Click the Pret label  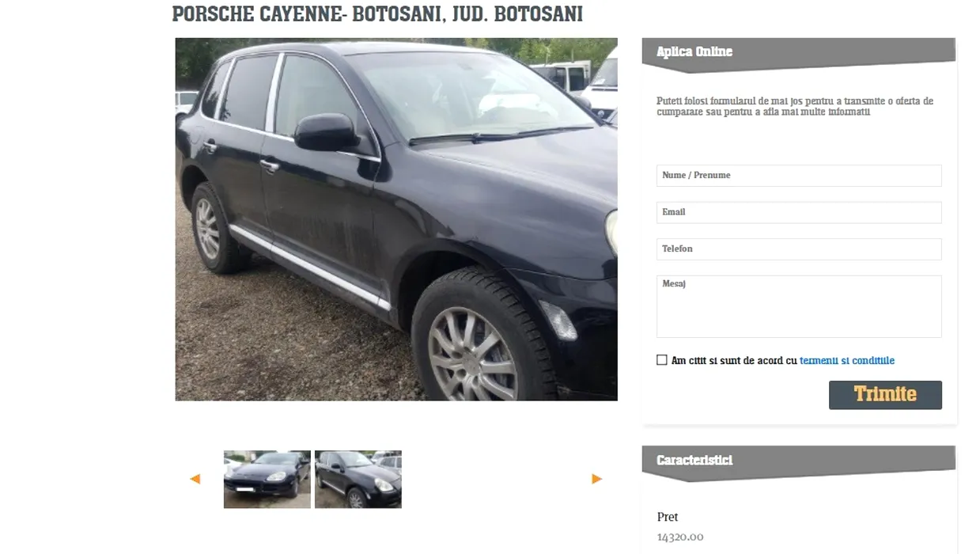[668, 517]
